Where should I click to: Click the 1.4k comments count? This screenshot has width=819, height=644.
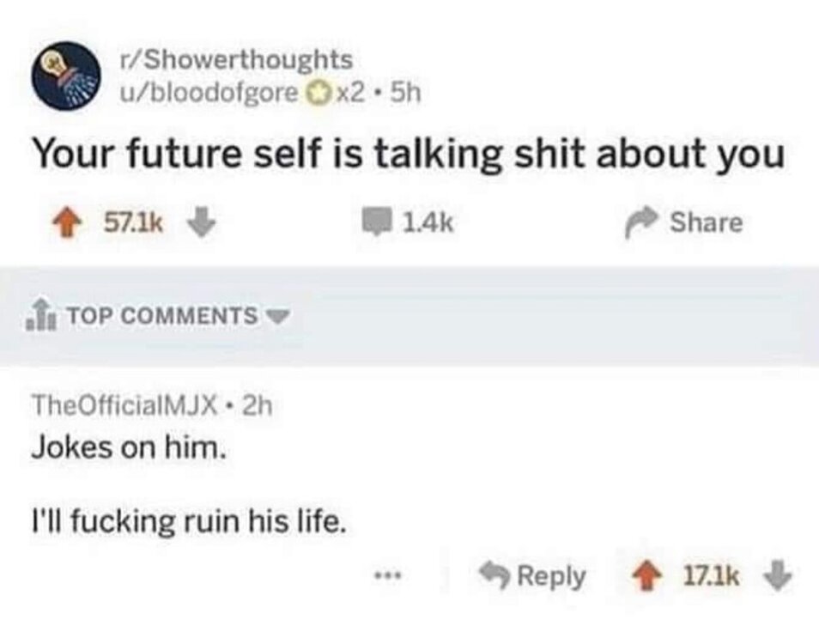(x=427, y=223)
